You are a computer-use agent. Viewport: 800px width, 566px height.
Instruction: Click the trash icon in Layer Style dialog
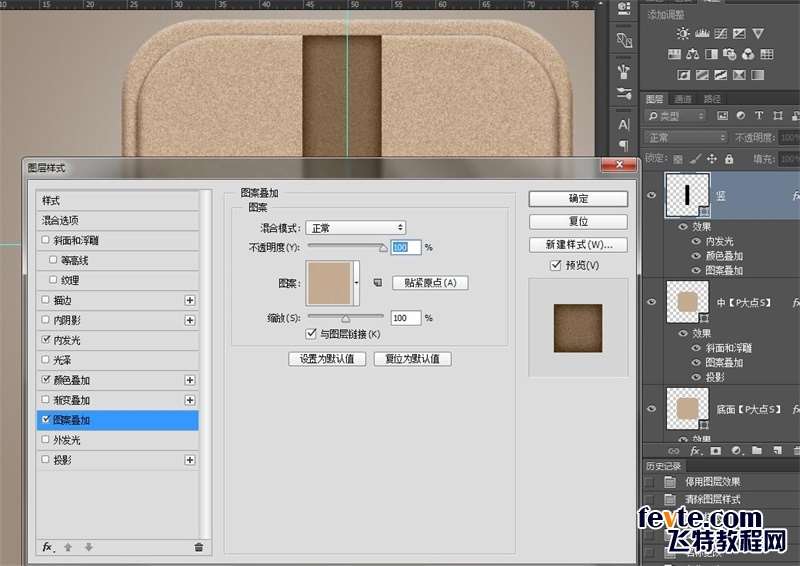coord(198,547)
